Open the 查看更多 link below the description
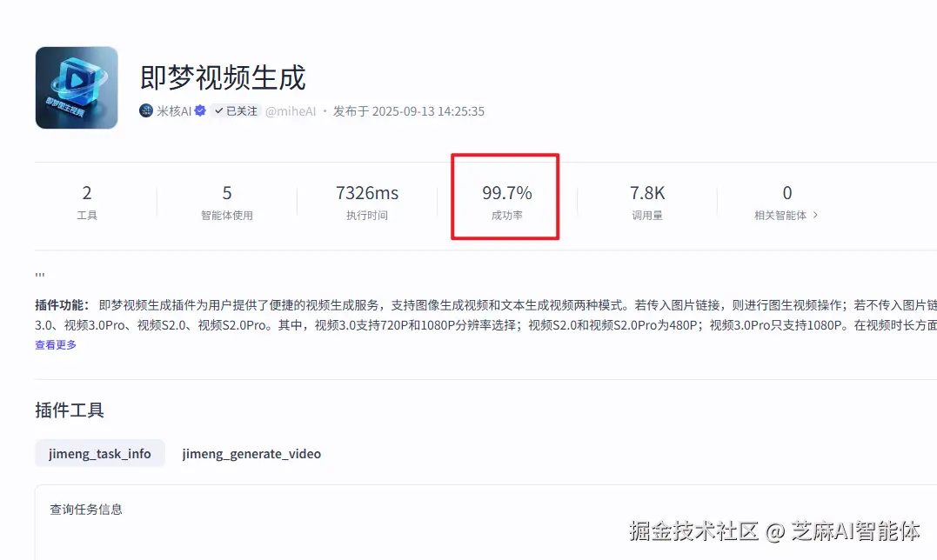937x560 pixels. click(56, 344)
